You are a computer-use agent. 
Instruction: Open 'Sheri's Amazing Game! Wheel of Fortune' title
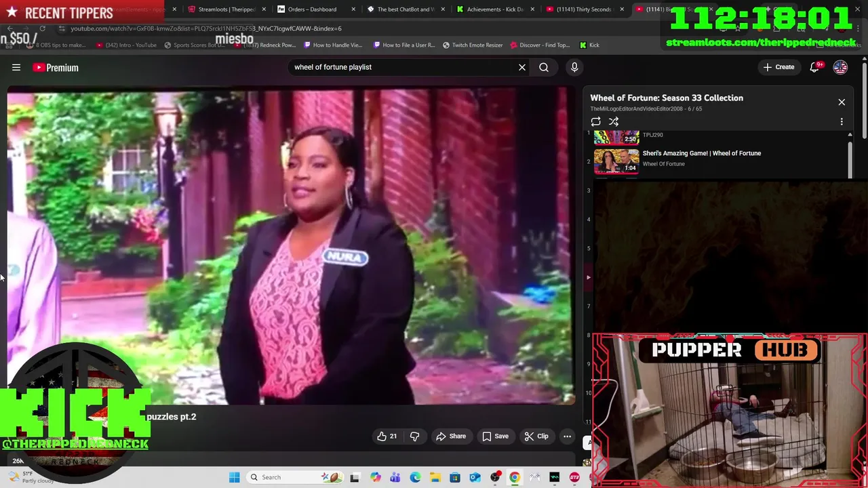(x=702, y=153)
